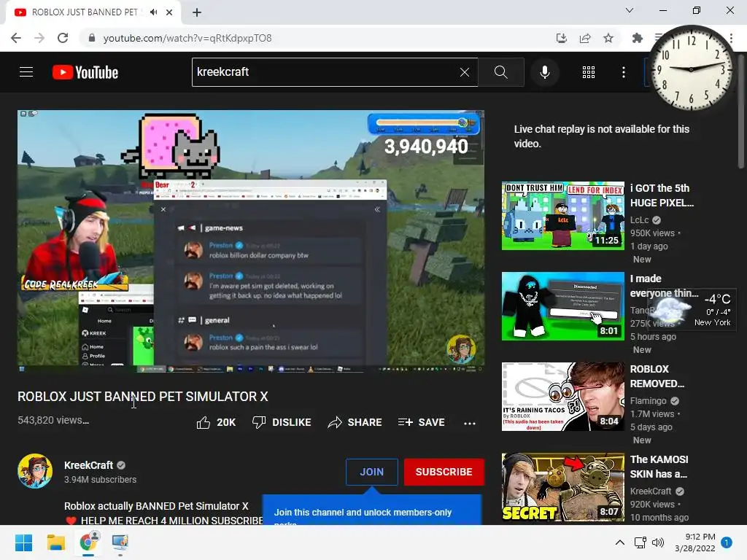This screenshot has height=560, width=747.
Task: Open the YouTube hamburger guide menu
Action: pyautogui.click(x=26, y=72)
